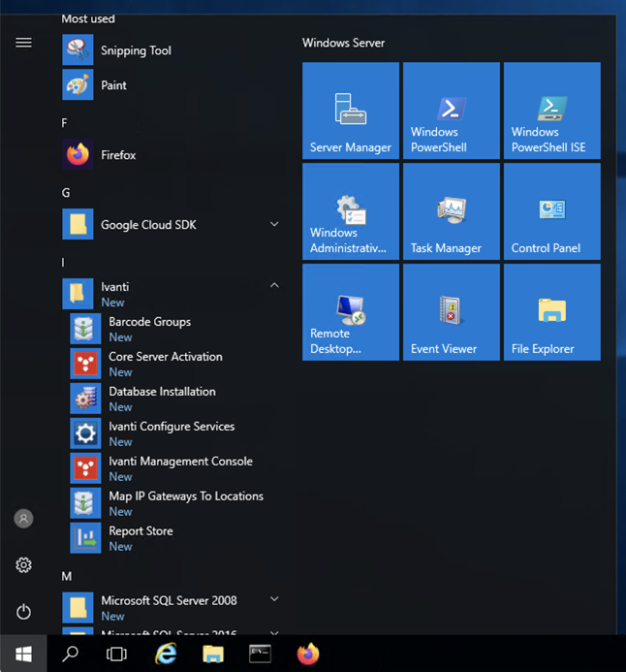Jump via the letter F header
The height and width of the screenshot is (672, 626).
[x=64, y=123]
